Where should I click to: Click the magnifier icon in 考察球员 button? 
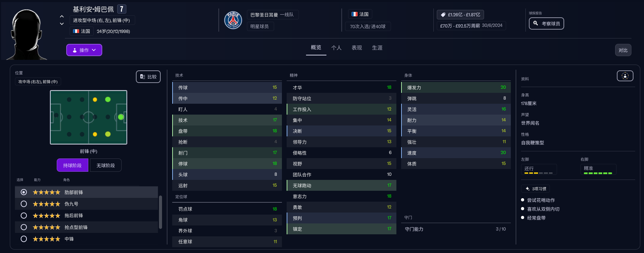(x=536, y=23)
